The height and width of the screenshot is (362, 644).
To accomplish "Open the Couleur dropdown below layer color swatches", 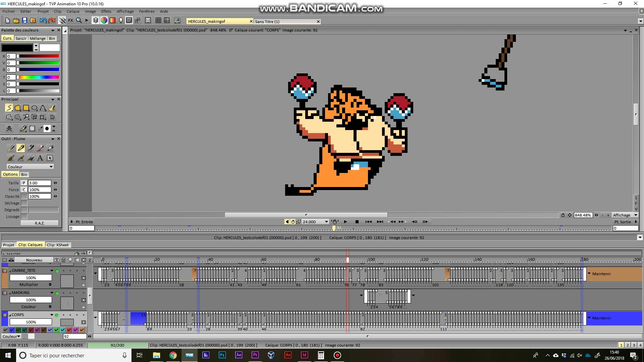I will pos(11,336).
